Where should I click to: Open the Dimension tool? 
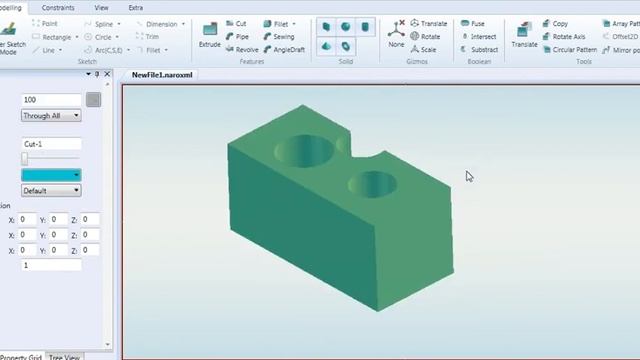pyautogui.click(x=158, y=24)
